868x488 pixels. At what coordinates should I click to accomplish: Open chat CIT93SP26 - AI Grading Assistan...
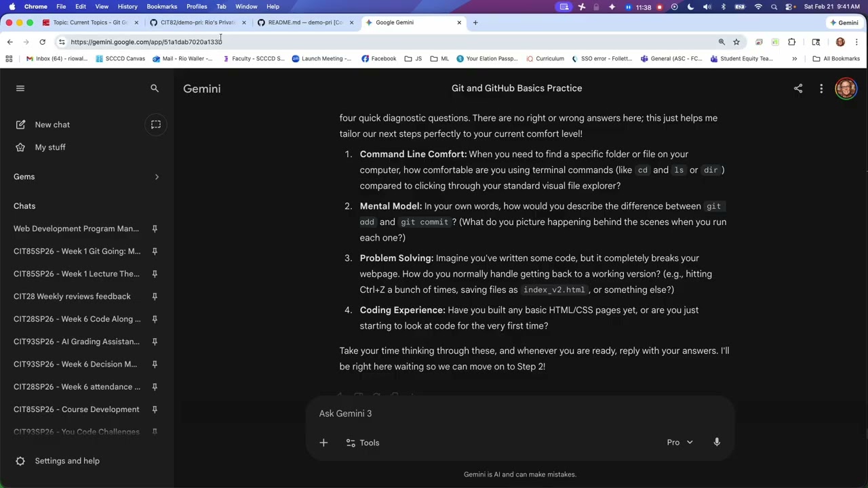77,342
